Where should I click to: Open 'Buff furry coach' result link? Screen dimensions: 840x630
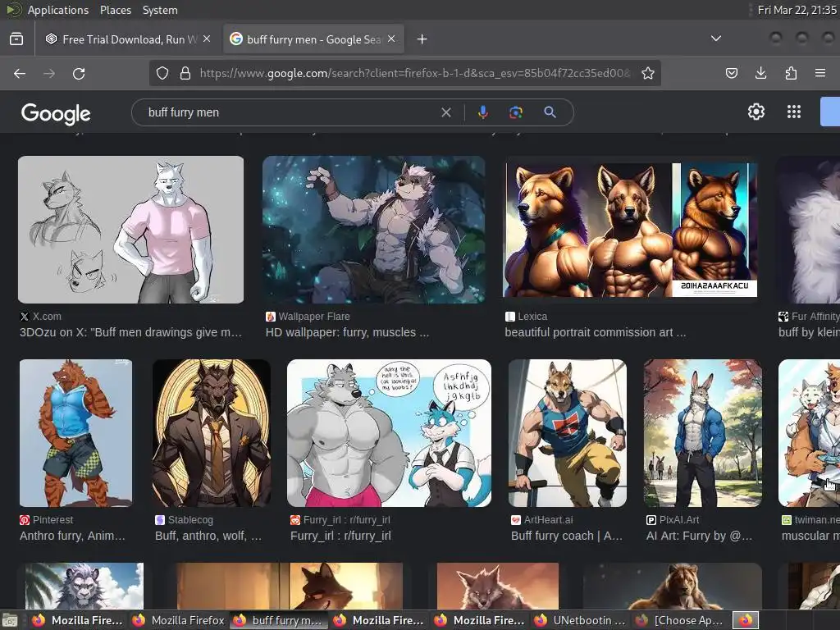coord(567,536)
